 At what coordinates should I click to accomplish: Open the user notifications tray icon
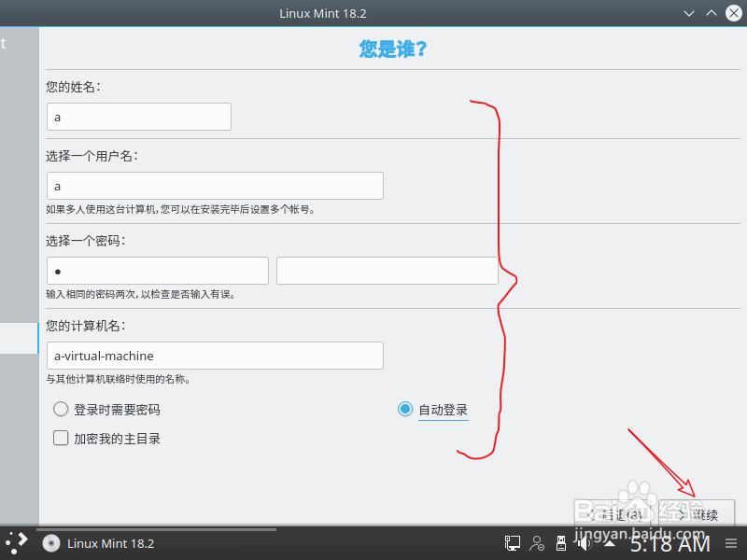(537, 543)
